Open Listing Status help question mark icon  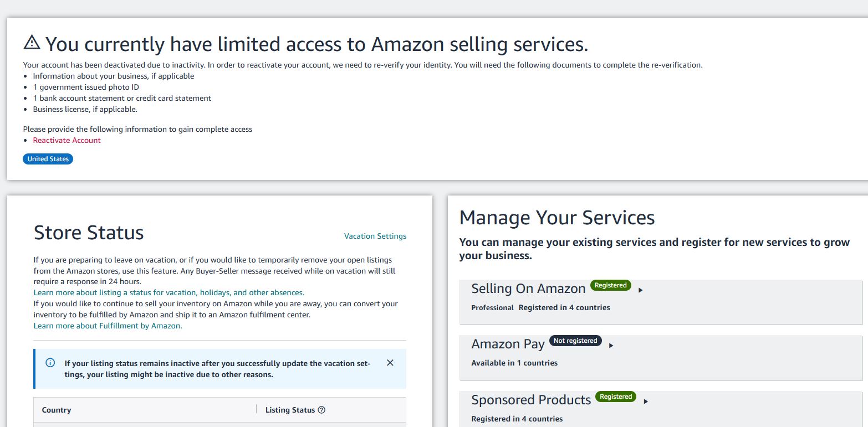pyautogui.click(x=321, y=410)
